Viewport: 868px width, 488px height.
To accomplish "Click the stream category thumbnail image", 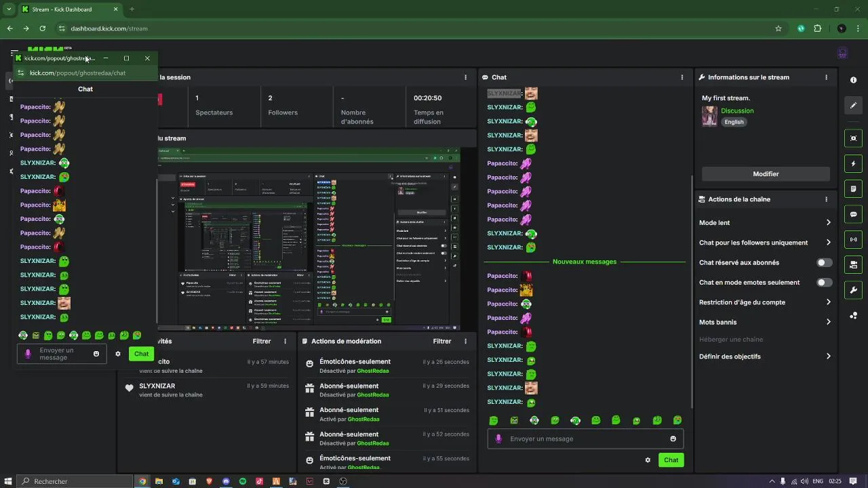I will pyautogui.click(x=709, y=116).
